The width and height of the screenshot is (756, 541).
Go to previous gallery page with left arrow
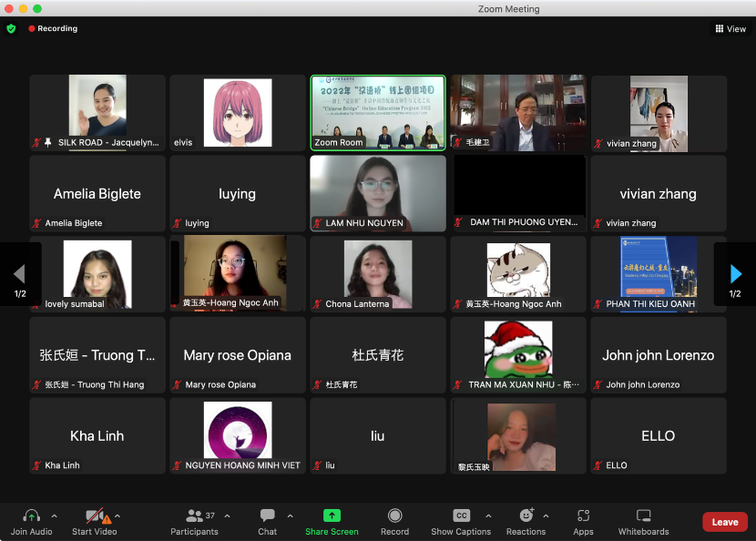[x=20, y=274]
